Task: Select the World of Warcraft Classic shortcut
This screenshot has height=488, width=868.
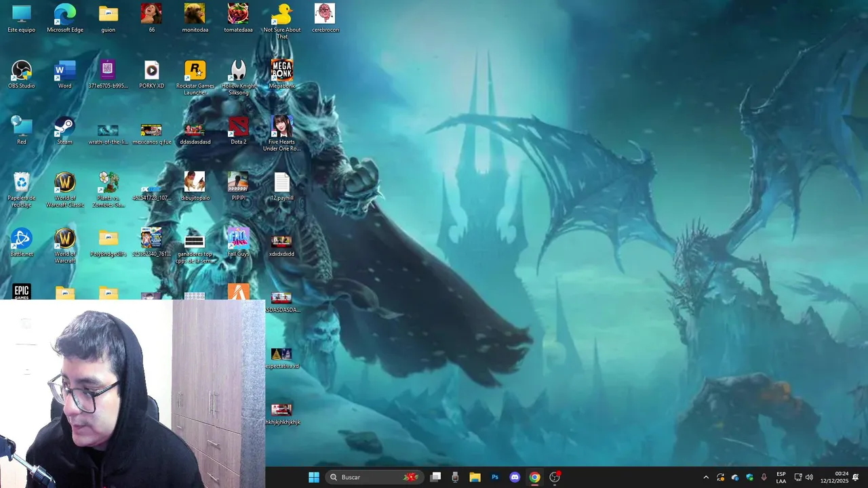Action: (65, 190)
